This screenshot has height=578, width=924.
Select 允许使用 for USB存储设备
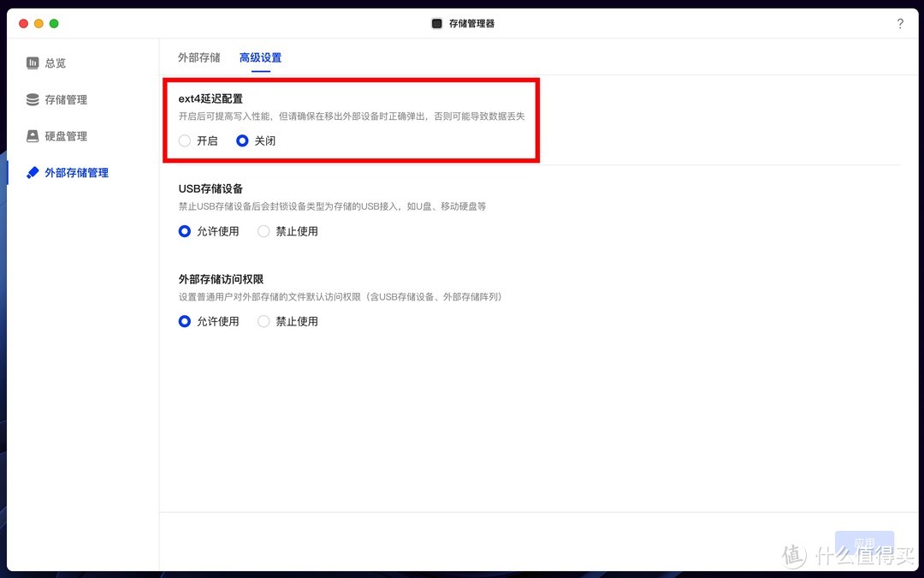pos(184,230)
